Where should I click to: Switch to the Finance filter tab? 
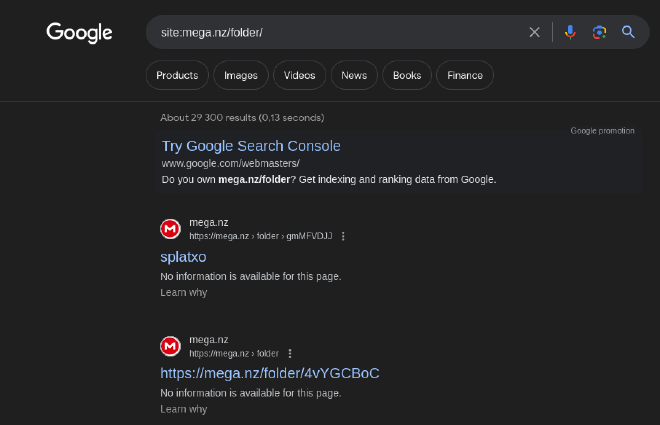point(465,75)
